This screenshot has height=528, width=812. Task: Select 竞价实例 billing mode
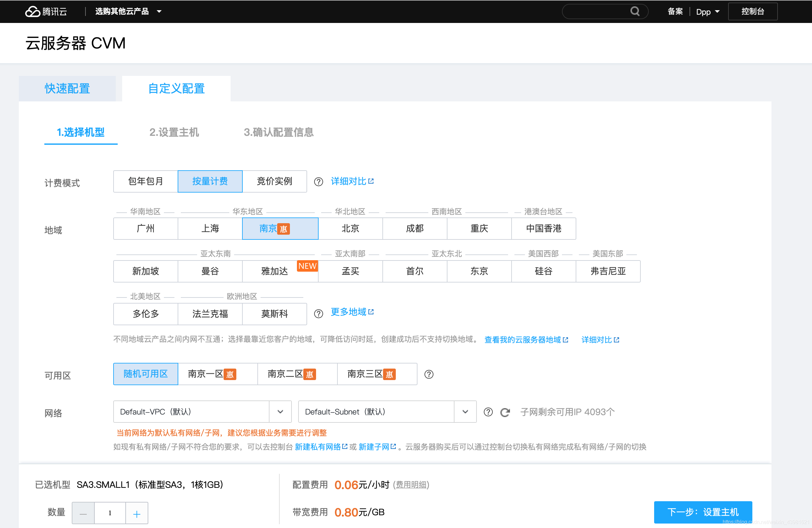coord(275,181)
